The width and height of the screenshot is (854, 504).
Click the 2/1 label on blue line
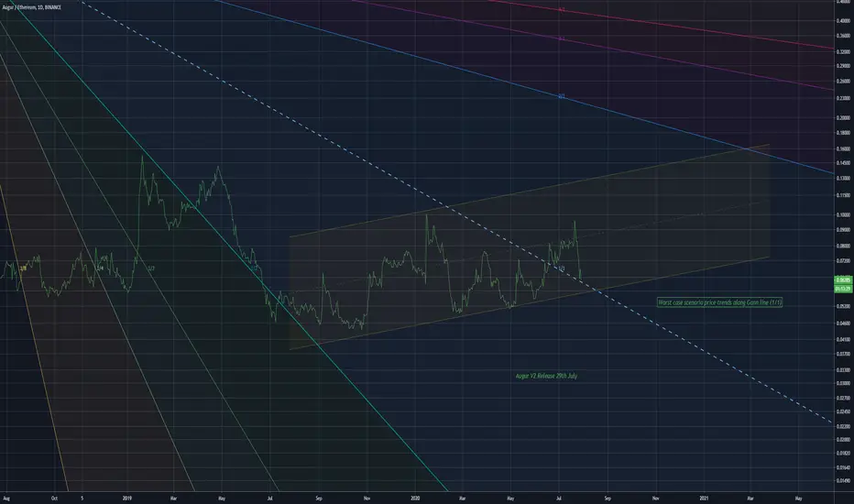point(562,96)
